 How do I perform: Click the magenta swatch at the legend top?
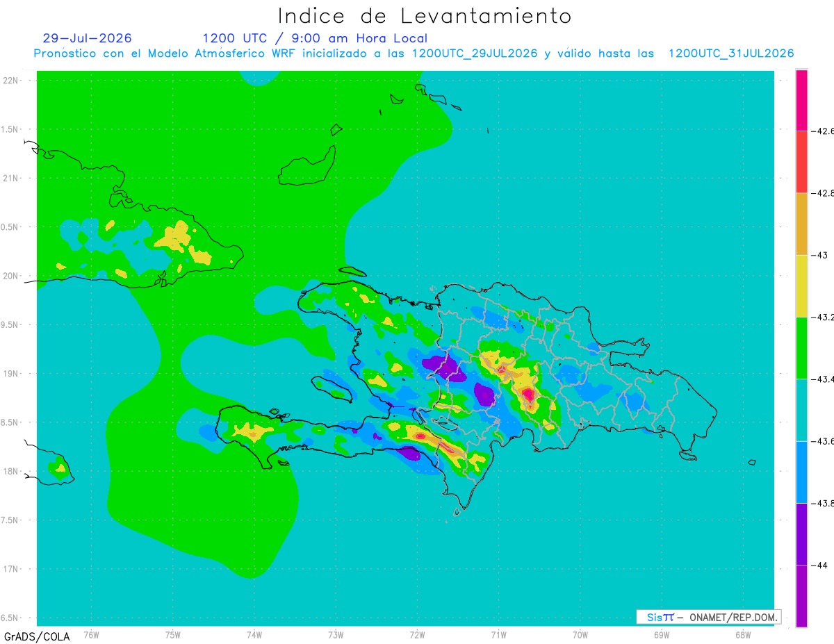tap(801, 100)
